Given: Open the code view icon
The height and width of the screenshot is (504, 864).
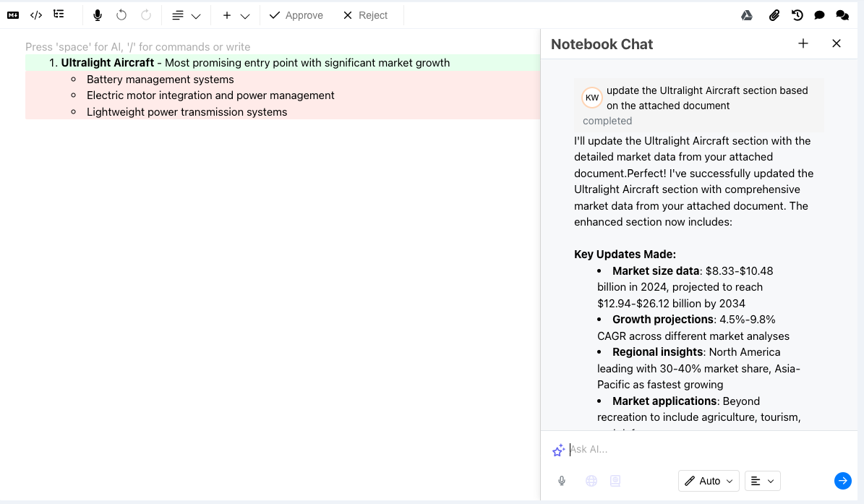Looking at the screenshot, I should 36,15.
